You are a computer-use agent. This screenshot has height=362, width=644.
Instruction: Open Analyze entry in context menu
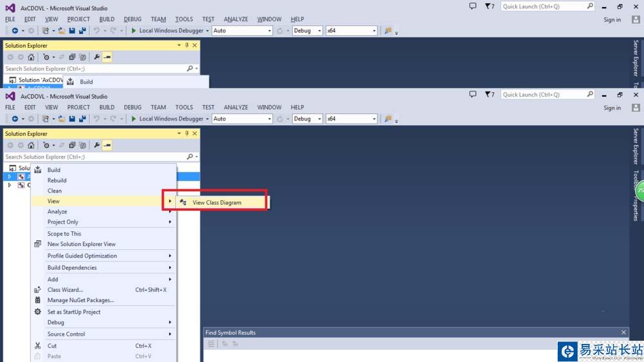click(104, 212)
